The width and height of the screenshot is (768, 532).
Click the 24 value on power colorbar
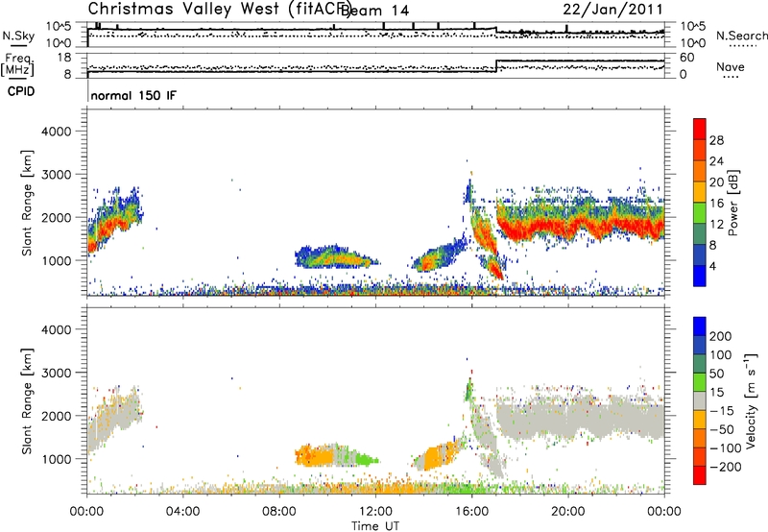click(716, 161)
